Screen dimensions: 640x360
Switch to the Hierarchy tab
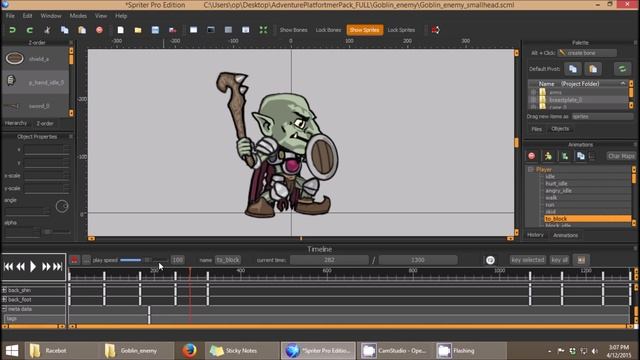pyautogui.click(x=16, y=123)
